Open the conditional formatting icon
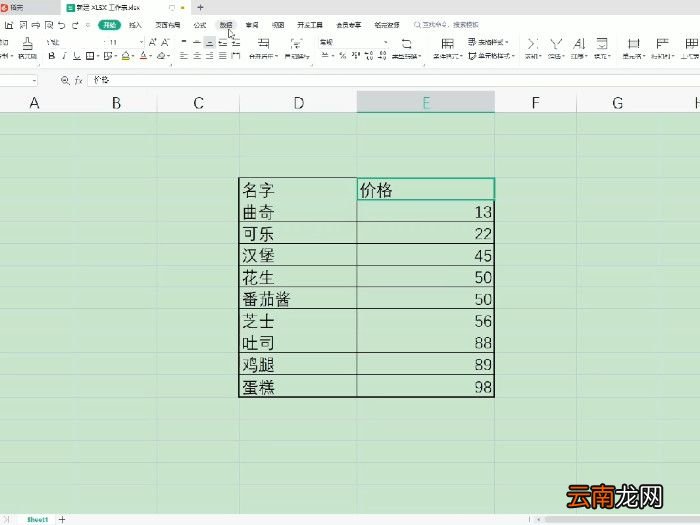Screen dimensions: 700x525 [447, 44]
